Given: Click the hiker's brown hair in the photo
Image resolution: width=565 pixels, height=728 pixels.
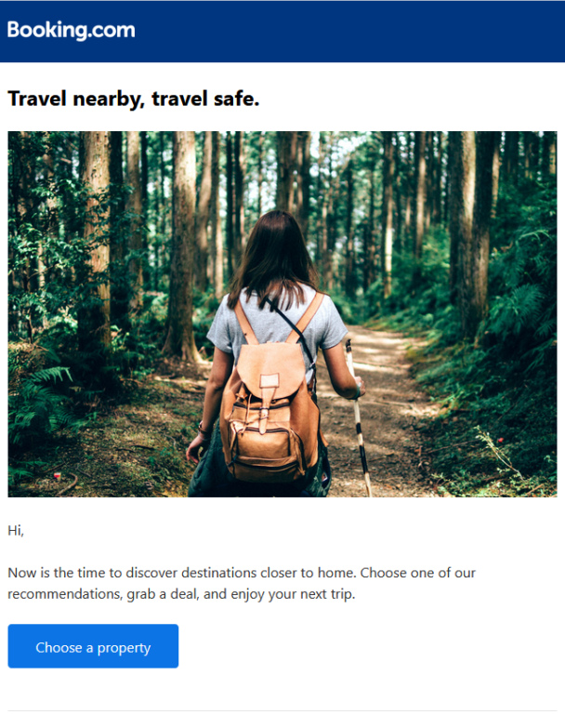Looking at the screenshot, I should point(275,256).
